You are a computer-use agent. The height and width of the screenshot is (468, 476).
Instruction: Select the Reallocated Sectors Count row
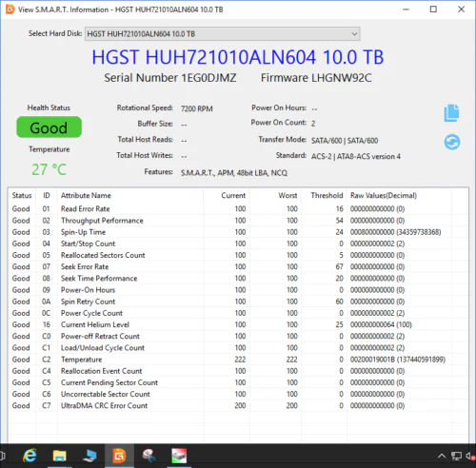[238, 255]
